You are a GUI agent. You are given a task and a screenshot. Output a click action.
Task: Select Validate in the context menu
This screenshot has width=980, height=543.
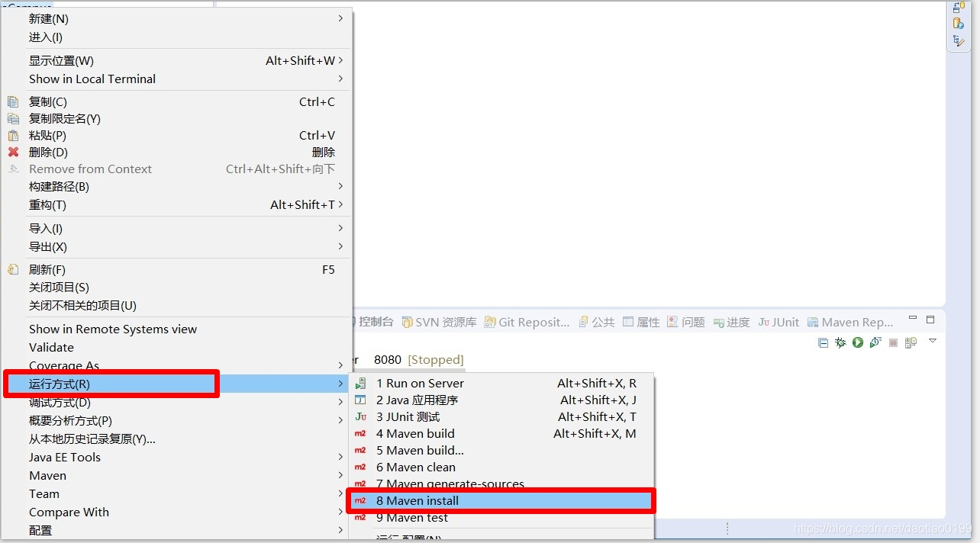[x=178, y=347]
